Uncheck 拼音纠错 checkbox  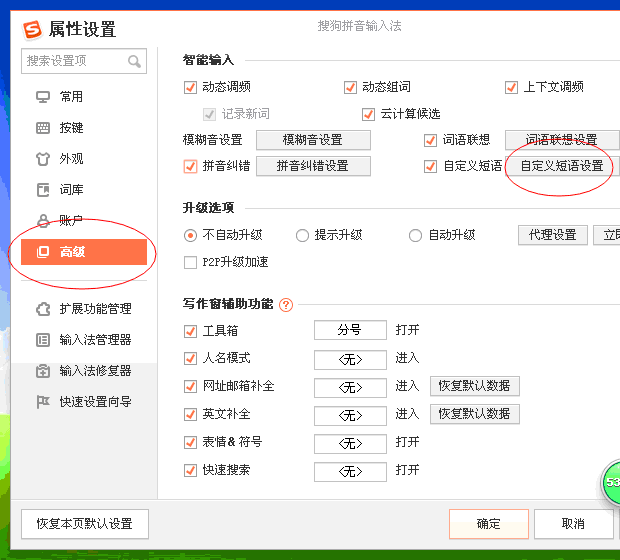[x=190, y=166]
